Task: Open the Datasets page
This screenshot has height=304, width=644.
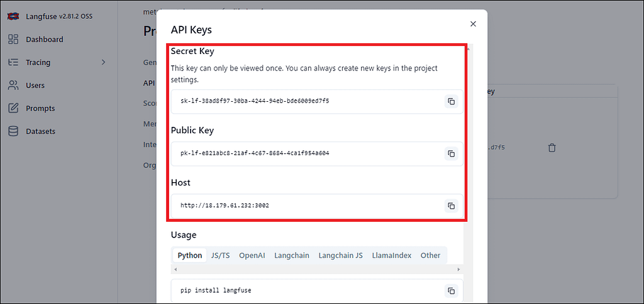Action: pyautogui.click(x=40, y=131)
